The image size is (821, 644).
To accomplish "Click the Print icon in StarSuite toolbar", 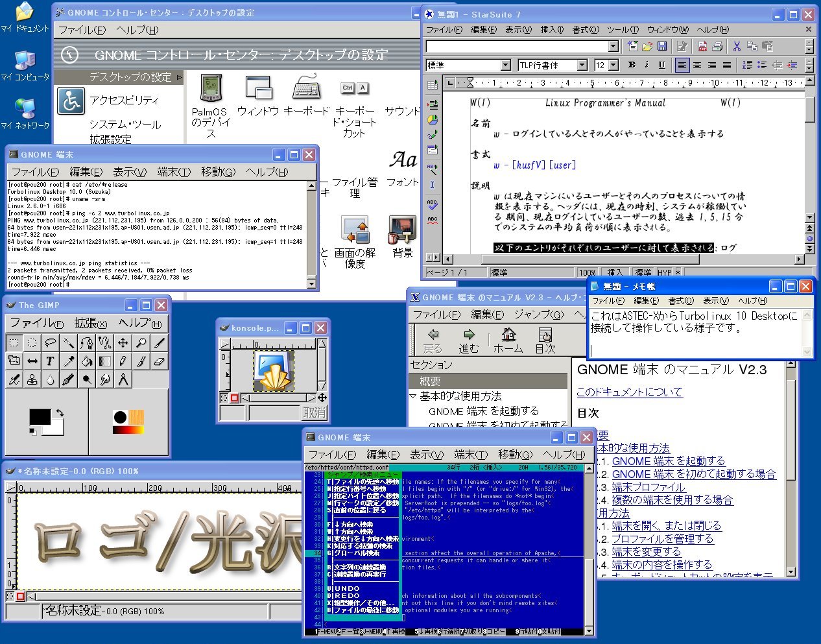I will 717,46.
